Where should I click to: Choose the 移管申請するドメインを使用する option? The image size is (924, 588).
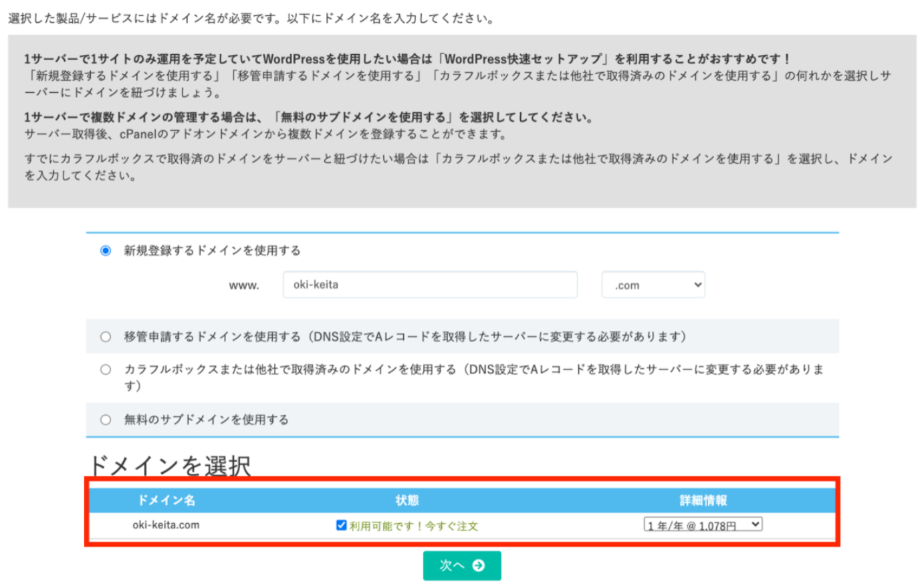point(105,337)
